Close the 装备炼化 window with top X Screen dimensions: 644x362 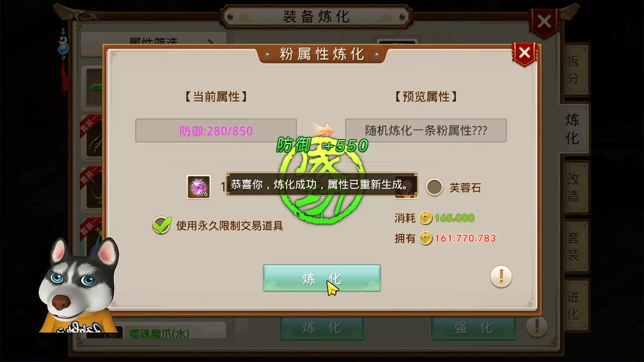click(x=544, y=22)
